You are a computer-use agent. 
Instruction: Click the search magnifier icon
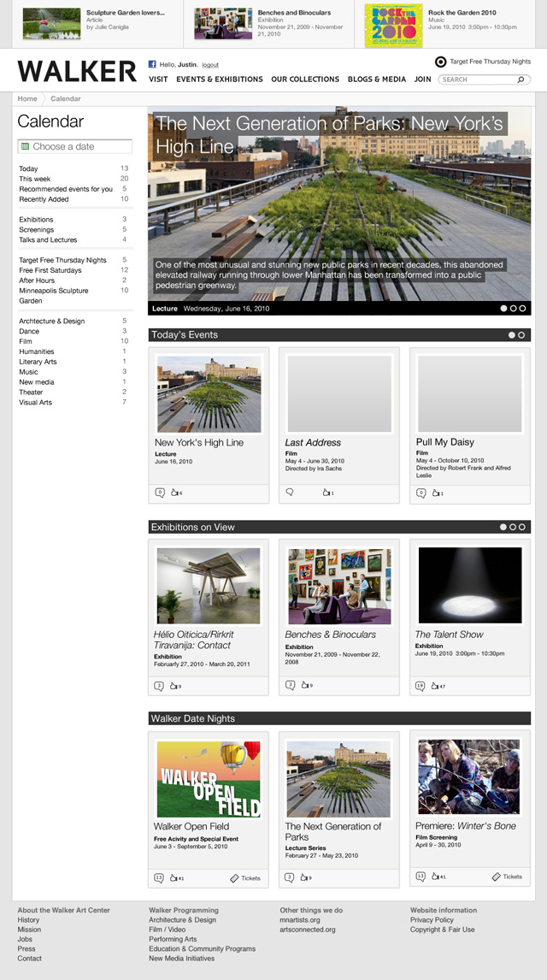(x=521, y=80)
